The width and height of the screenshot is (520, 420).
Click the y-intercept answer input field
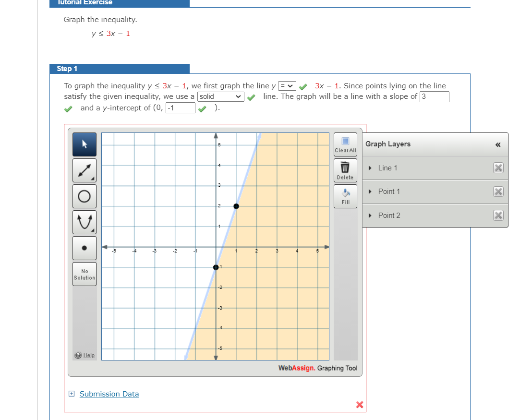click(x=180, y=108)
